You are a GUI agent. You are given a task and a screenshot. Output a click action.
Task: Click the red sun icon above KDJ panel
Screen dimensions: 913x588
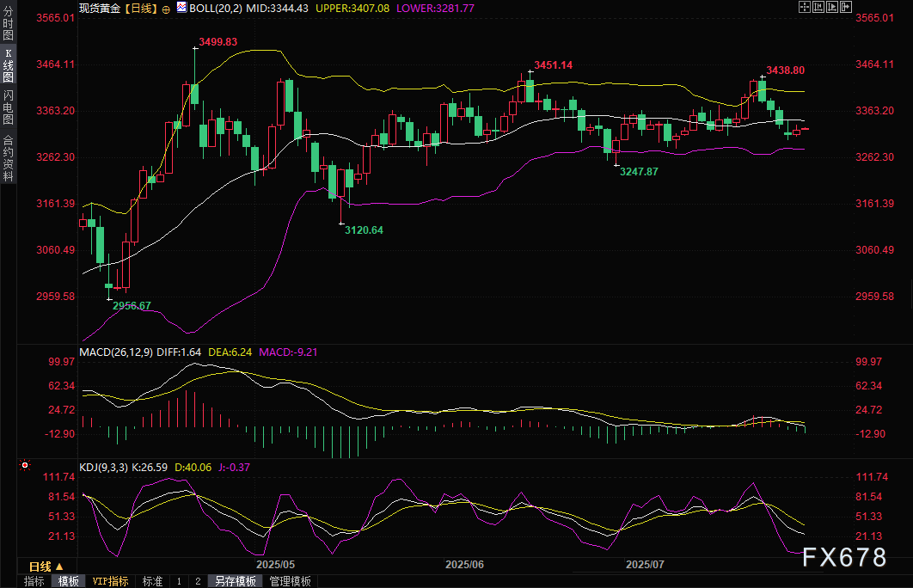point(25,465)
